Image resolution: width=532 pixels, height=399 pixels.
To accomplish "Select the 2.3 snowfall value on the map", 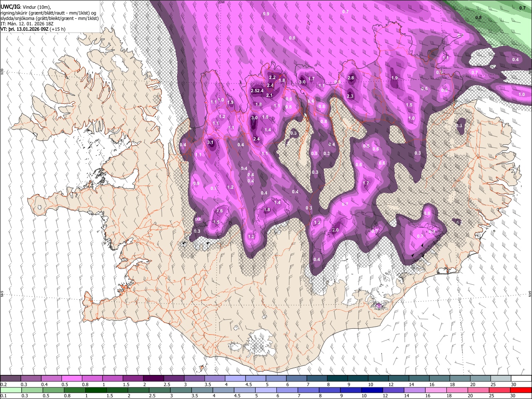I will (x=350, y=96).
